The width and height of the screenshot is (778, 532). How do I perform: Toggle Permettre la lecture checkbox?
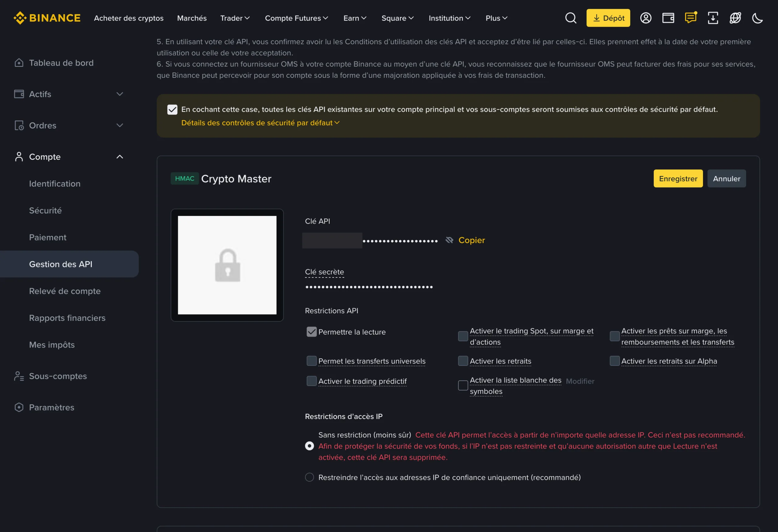312,332
